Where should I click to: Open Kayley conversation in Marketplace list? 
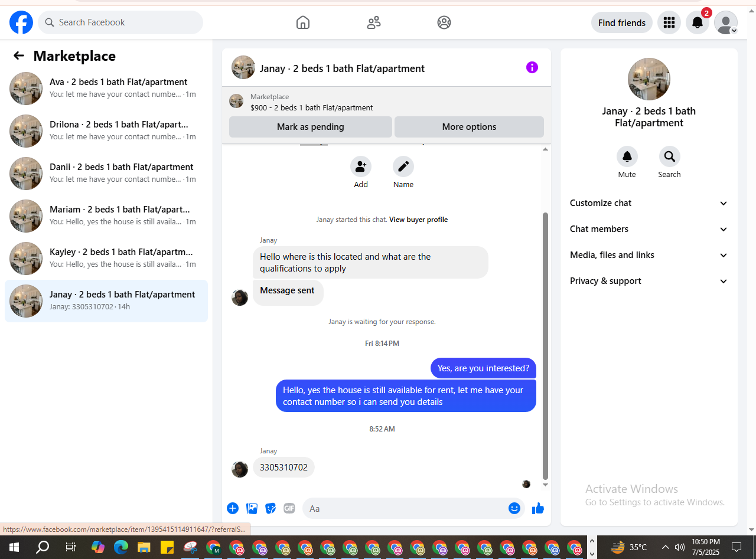pos(106,259)
